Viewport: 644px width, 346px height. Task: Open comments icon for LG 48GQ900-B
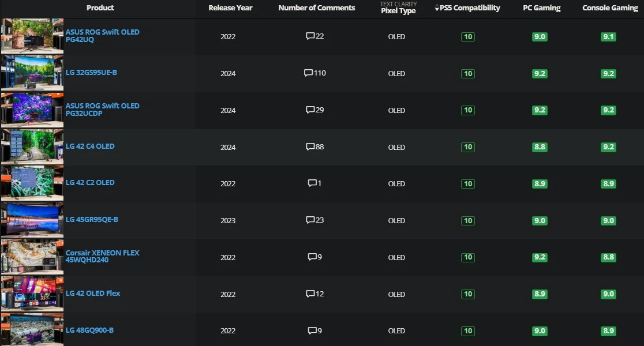(x=312, y=330)
